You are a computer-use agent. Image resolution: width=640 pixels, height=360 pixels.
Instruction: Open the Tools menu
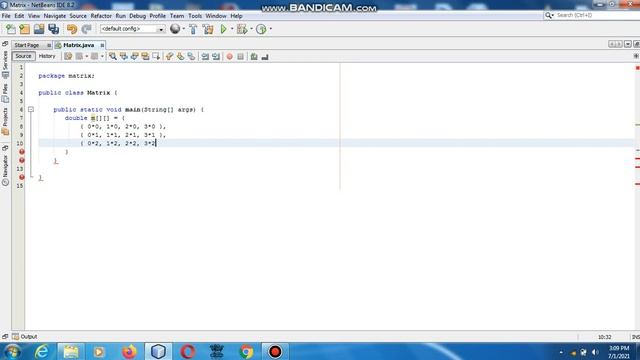[195, 16]
